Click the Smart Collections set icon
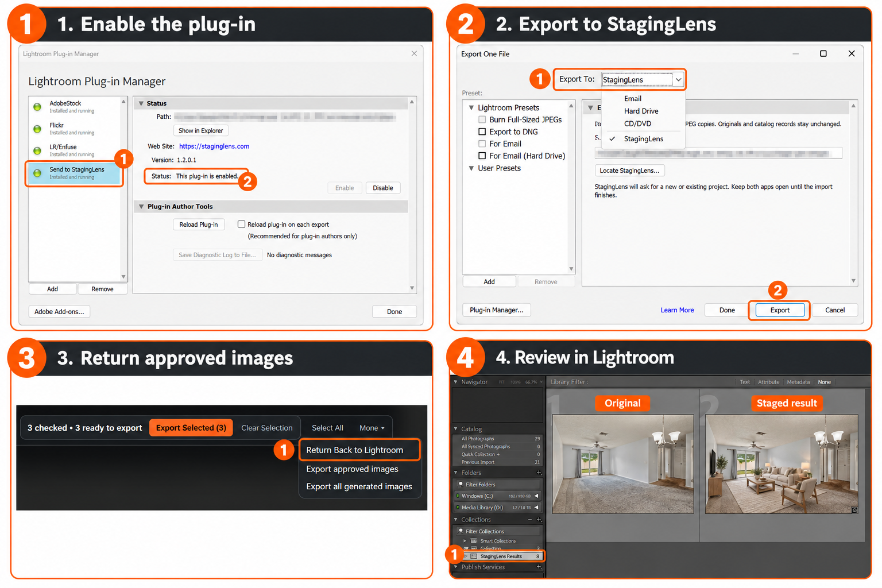 (474, 541)
